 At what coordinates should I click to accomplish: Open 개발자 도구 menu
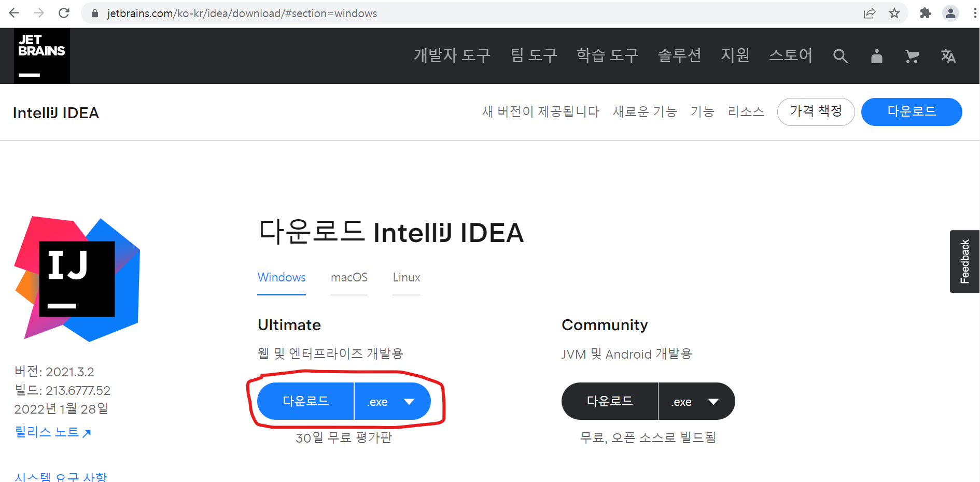pyautogui.click(x=452, y=55)
